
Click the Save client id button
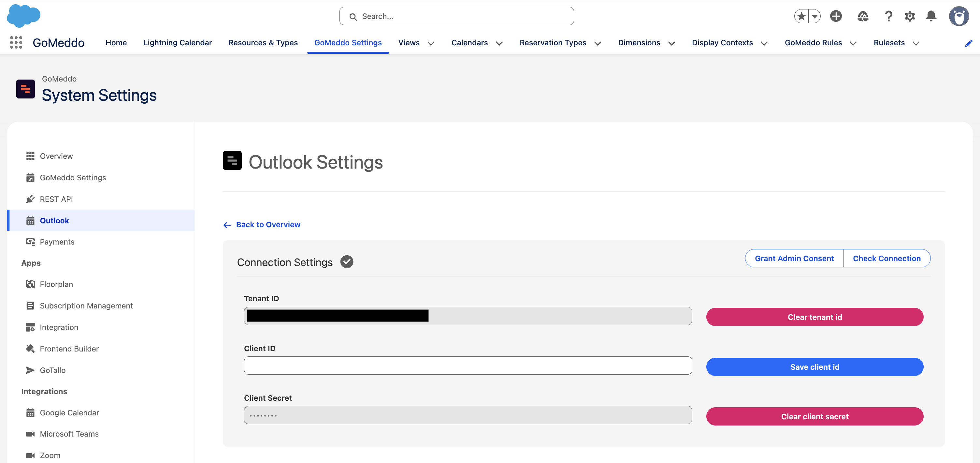pos(814,367)
